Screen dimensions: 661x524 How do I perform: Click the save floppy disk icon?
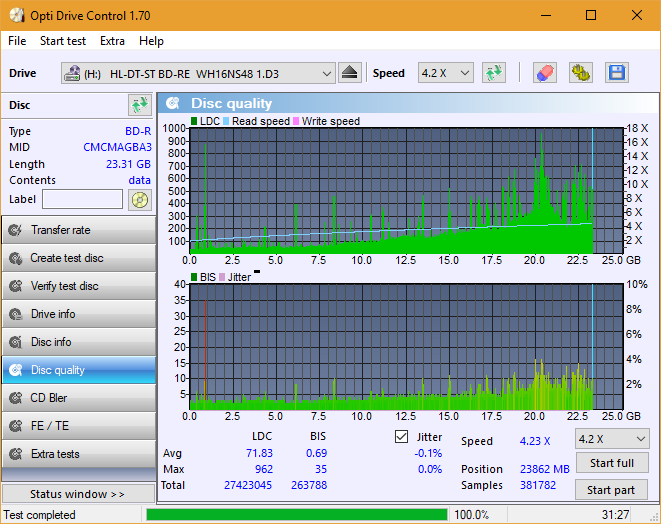coord(617,73)
